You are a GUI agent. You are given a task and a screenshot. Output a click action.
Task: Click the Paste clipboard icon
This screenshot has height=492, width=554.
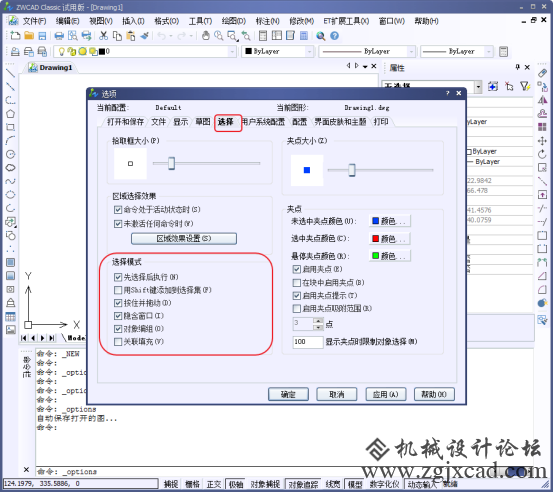[x=131, y=36]
